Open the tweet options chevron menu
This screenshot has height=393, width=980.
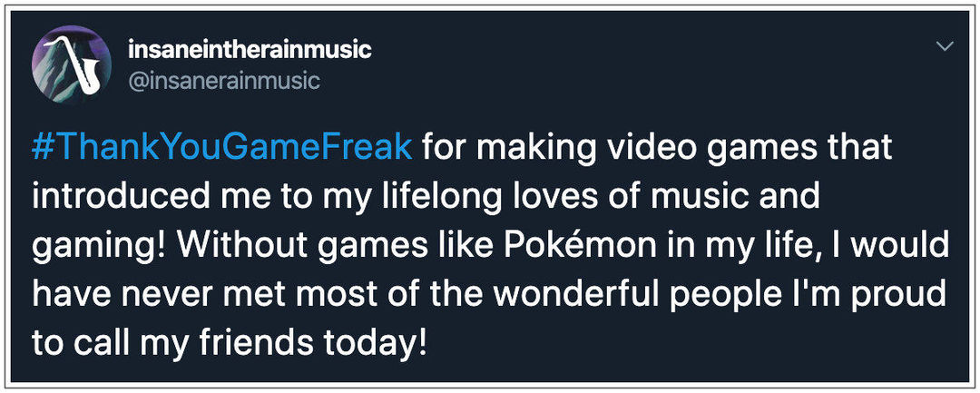coord(946,47)
